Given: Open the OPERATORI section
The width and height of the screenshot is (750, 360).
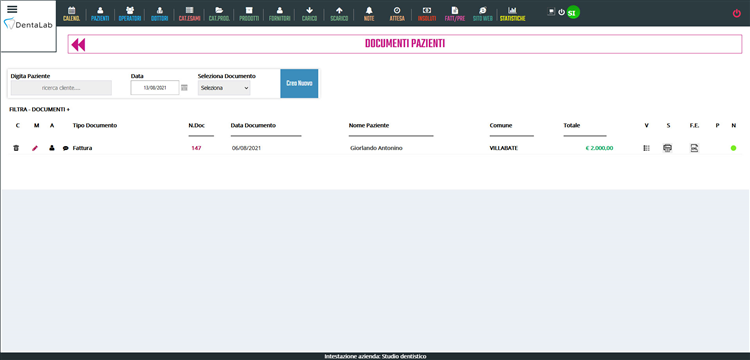Looking at the screenshot, I should [130, 14].
